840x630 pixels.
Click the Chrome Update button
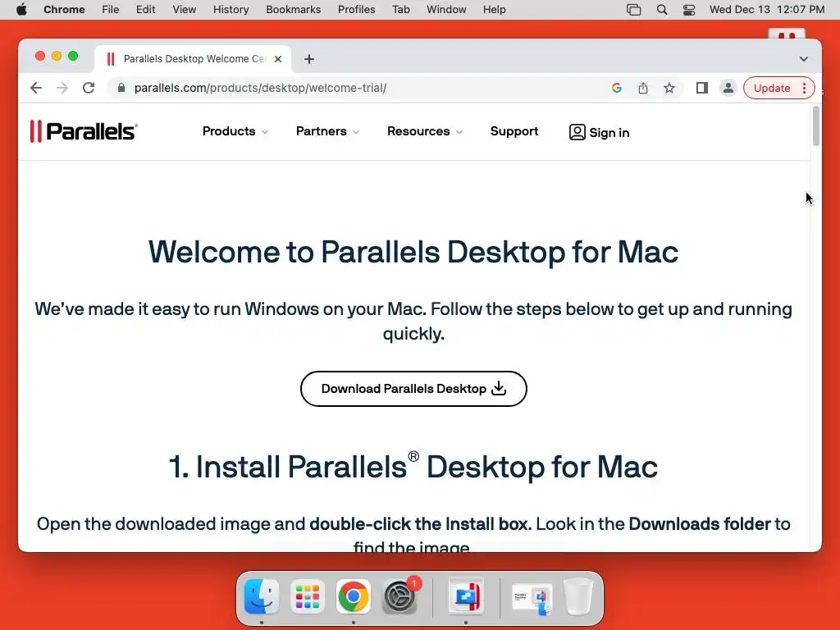pyautogui.click(x=772, y=88)
